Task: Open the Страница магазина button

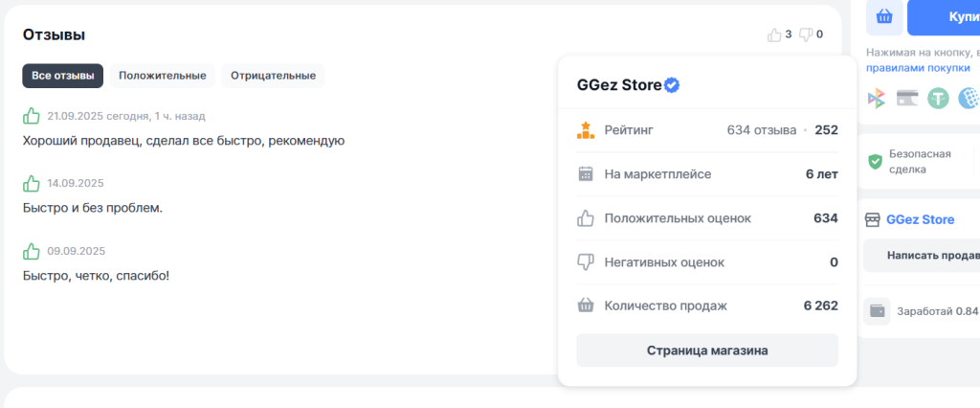Action: 707,351
